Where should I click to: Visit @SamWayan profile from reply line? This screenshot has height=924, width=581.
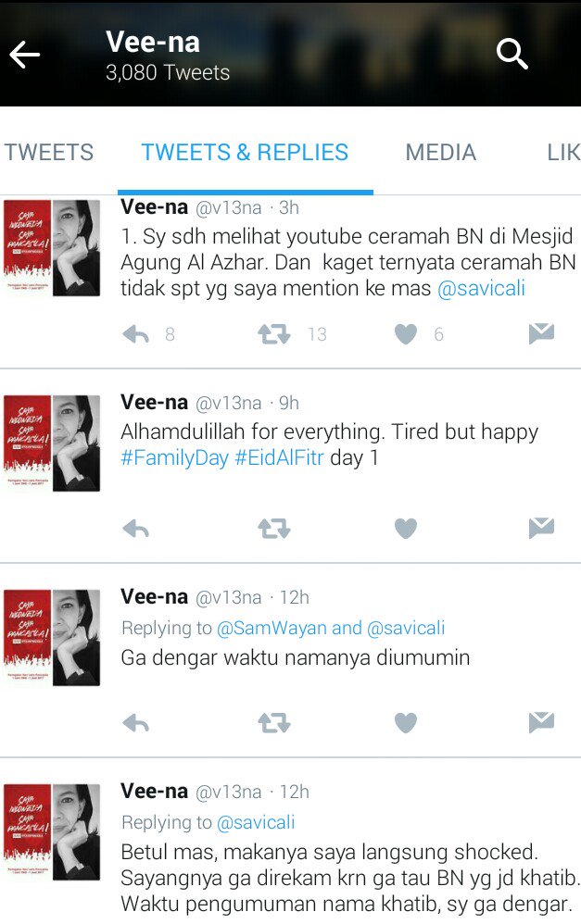[272, 628]
